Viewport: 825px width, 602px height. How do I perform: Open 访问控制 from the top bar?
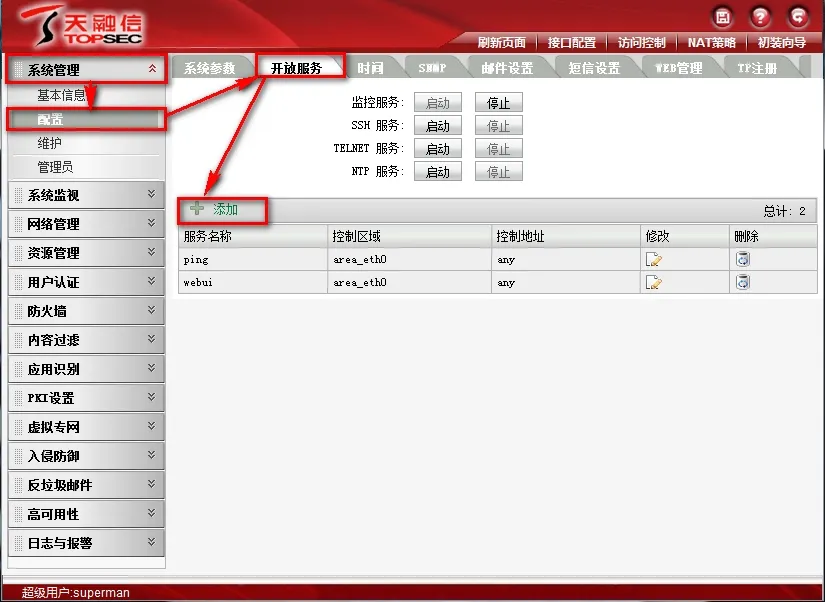[x=642, y=43]
